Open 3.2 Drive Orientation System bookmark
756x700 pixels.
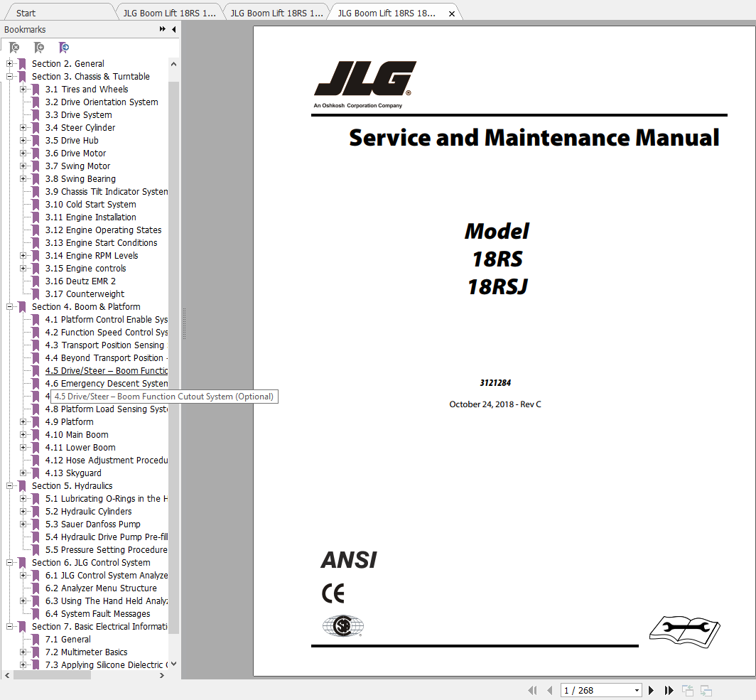102,102
